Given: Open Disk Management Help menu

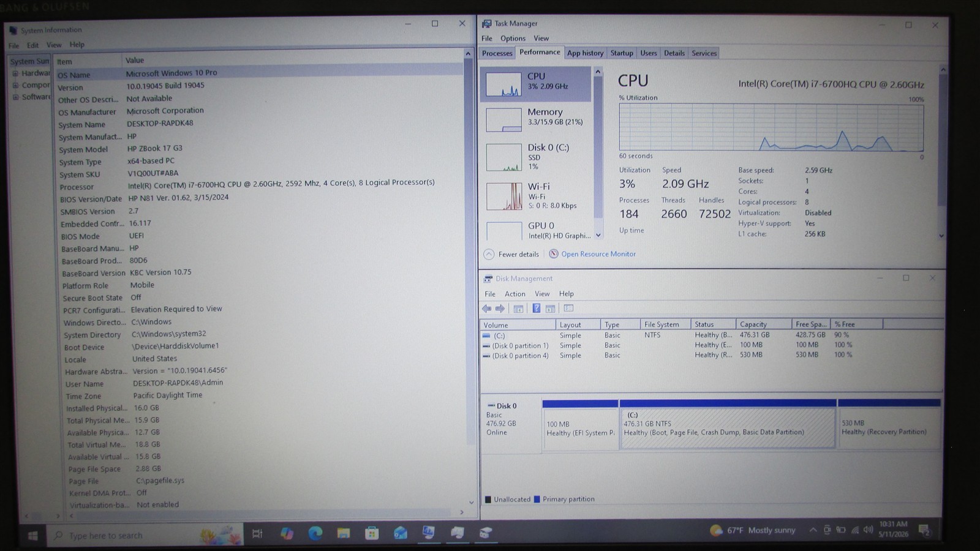Looking at the screenshot, I should 567,294.
